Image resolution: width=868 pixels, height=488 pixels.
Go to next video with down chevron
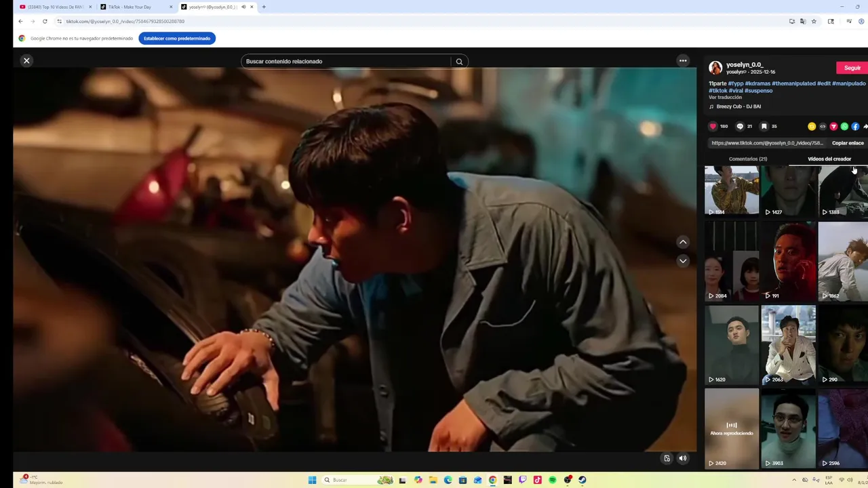[683, 260]
